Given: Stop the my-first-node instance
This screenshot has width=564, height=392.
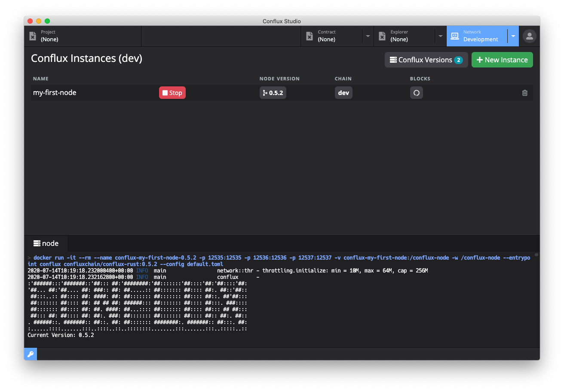Looking at the screenshot, I should [x=172, y=93].
